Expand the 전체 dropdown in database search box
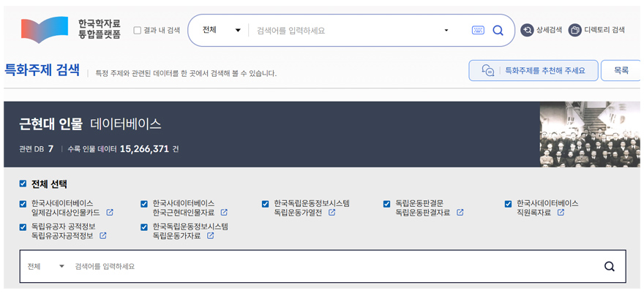This screenshot has width=644, height=296. 46,267
